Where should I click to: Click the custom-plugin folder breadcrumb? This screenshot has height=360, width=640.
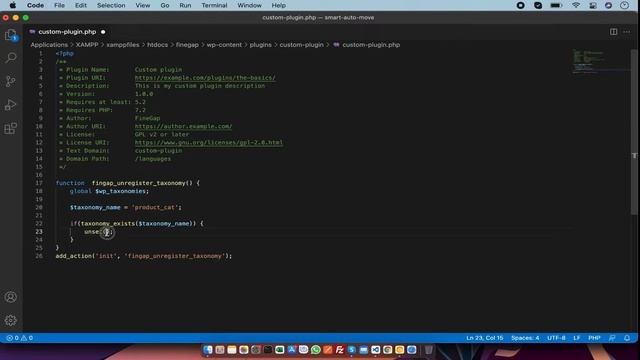tap(301, 45)
